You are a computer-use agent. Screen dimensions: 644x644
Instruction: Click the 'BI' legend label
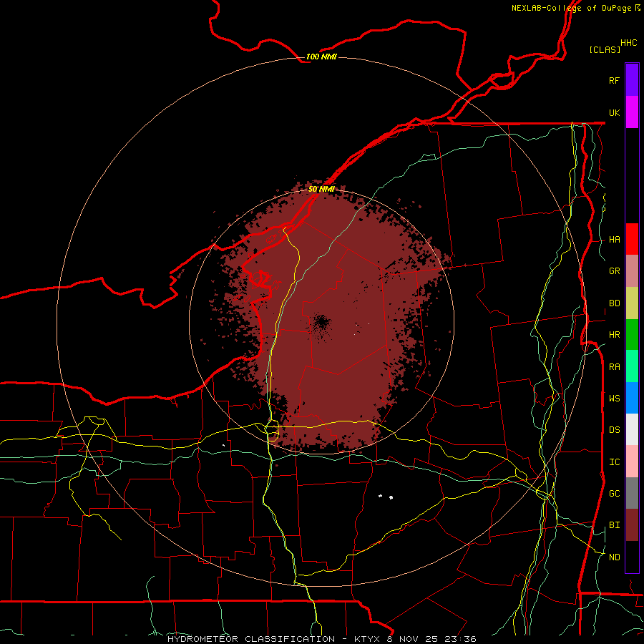point(615,525)
